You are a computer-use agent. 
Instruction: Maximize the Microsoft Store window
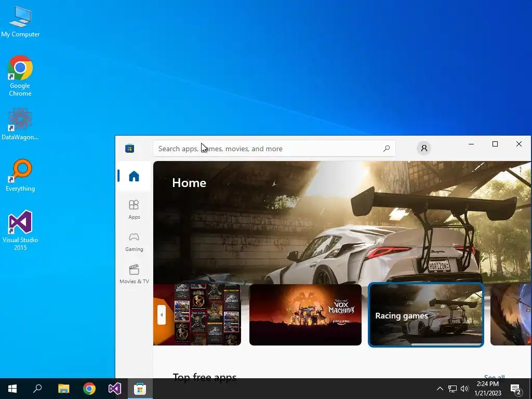(495, 144)
